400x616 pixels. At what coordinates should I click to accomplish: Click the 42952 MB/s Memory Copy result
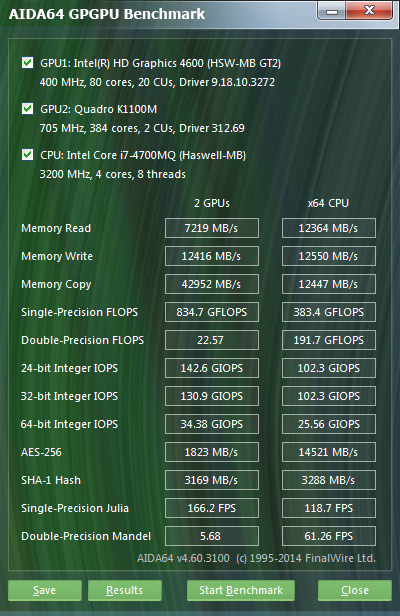(x=212, y=284)
